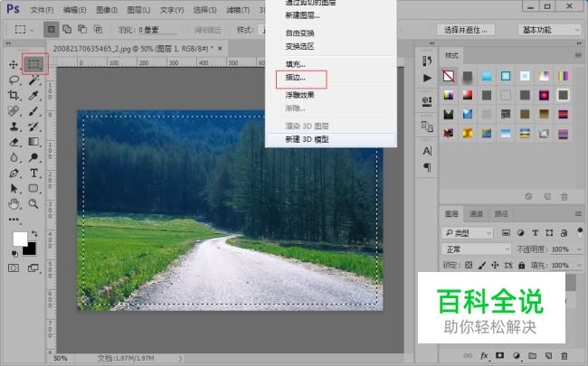Select the Eraser tool
Screen dimensions: 588x366
pos(14,142)
